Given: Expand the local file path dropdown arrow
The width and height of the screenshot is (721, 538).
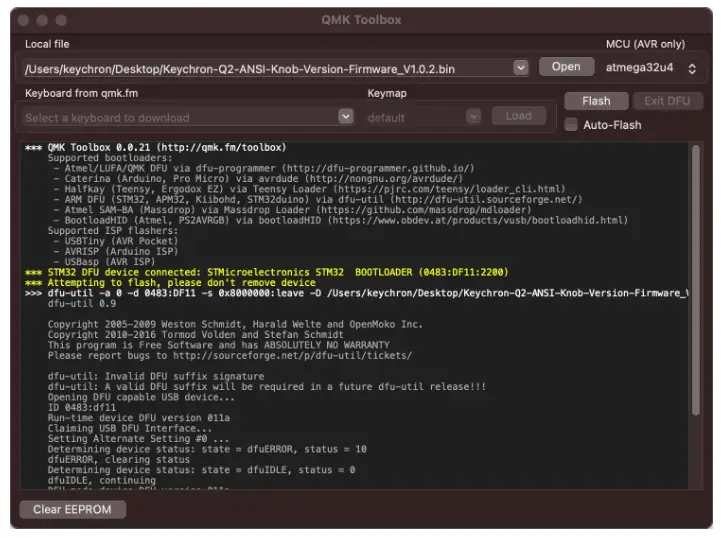Looking at the screenshot, I should [x=521, y=68].
